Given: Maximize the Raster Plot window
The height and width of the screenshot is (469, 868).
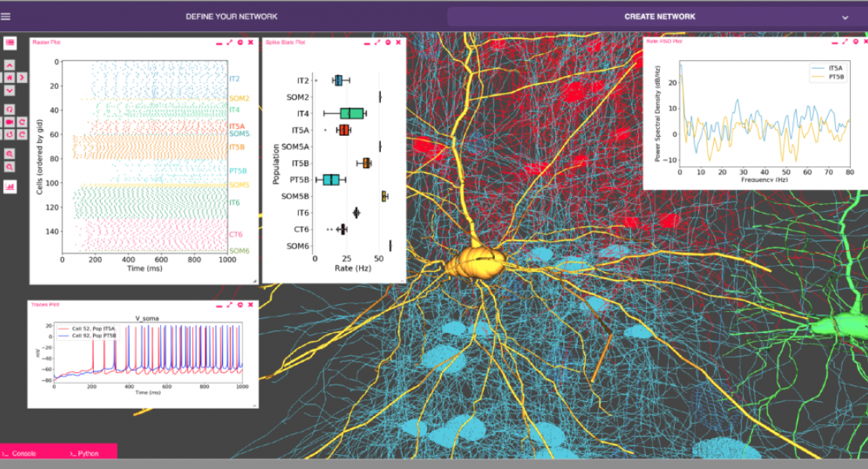Looking at the screenshot, I should (x=230, y=42).
